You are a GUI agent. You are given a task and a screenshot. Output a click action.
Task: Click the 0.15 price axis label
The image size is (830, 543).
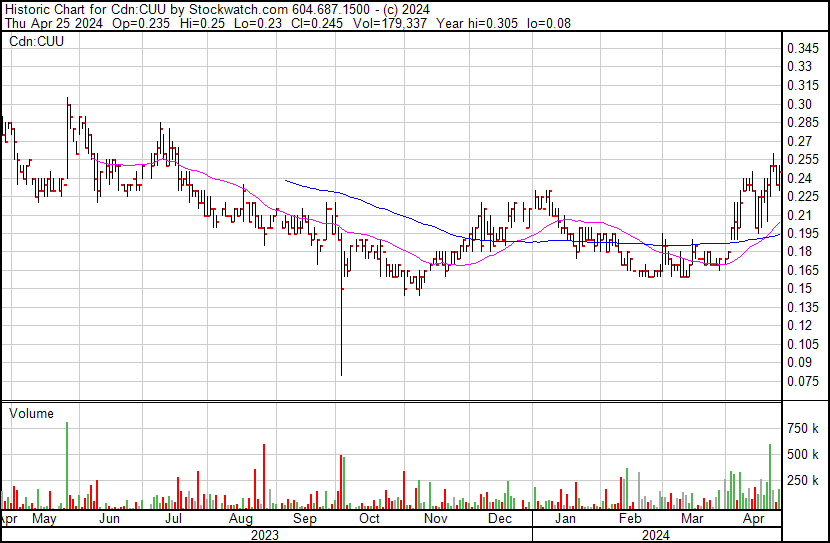pos(799,288)
